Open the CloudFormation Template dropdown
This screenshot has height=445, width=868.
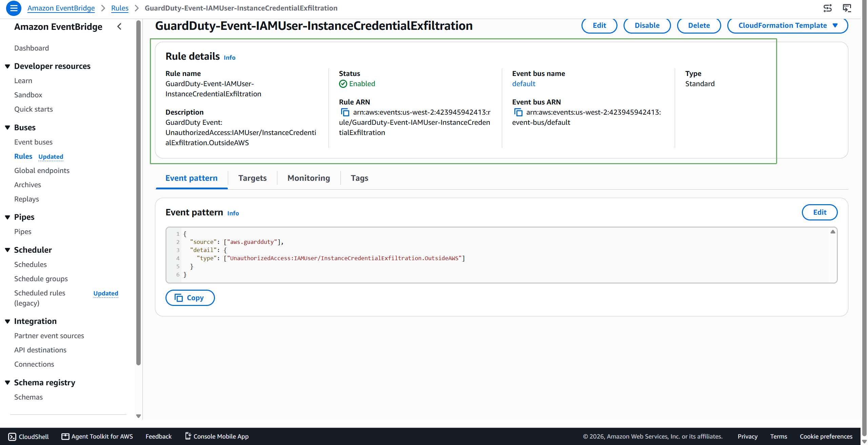click(x=787, y=25)
